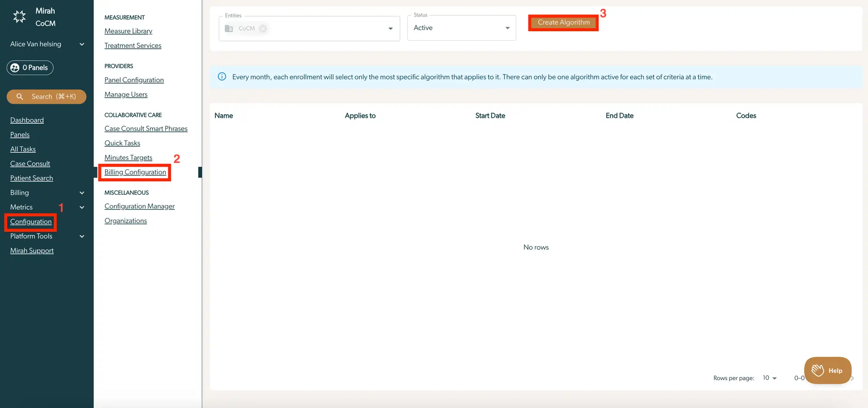The width and height of the screenshot is (868, 408).
Task: Open the Measure Library page
Action: point(128,31)
